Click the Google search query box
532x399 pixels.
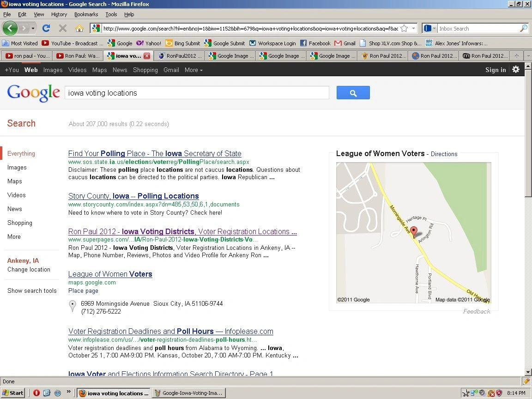point(197,93)
